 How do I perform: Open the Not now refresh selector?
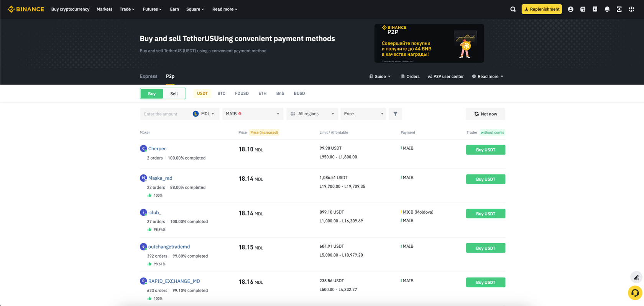(485, 114)
